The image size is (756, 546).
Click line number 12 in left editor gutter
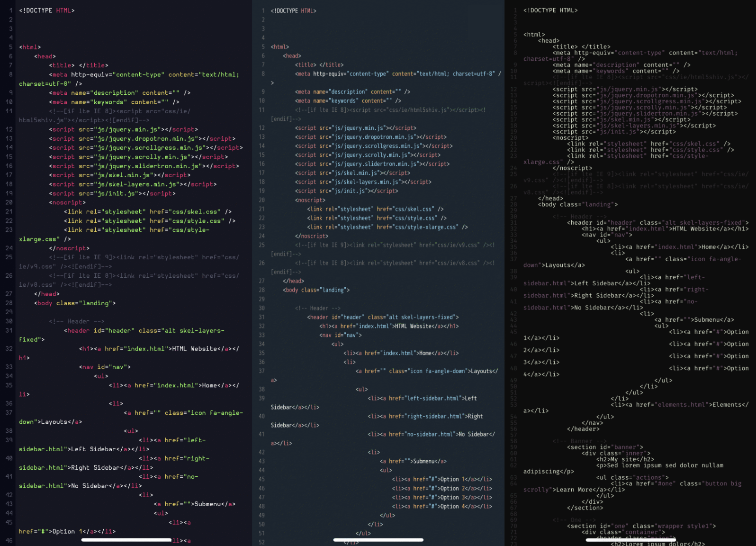[x=9, y=129]
